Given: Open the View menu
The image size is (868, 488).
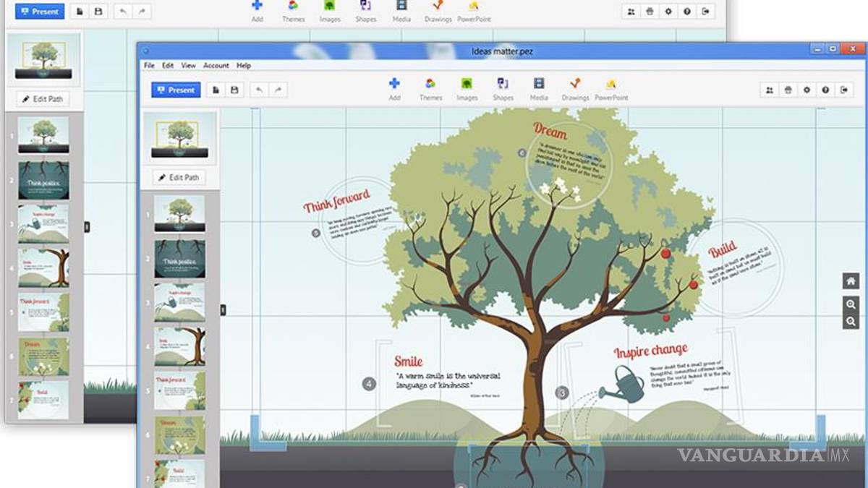Looking at the screenshot, I should coord(188,65).
